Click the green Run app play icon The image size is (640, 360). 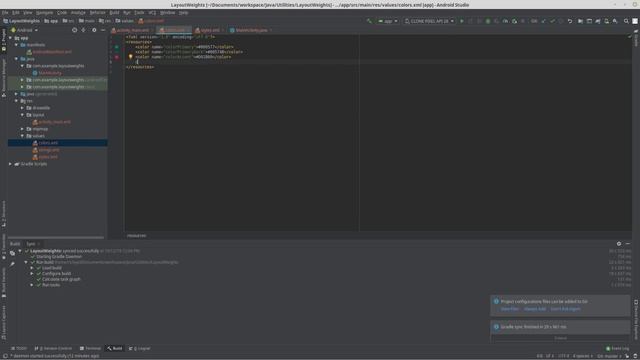click(x=462, y=21)
